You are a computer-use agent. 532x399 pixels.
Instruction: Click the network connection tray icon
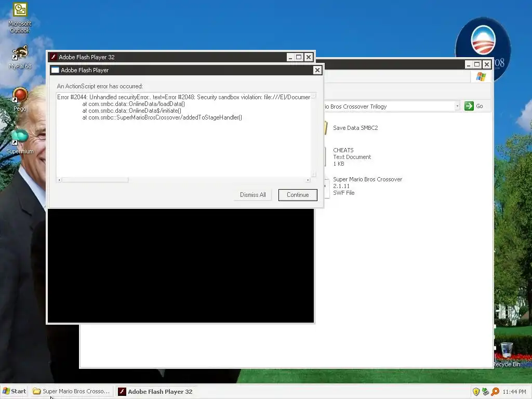486,392
